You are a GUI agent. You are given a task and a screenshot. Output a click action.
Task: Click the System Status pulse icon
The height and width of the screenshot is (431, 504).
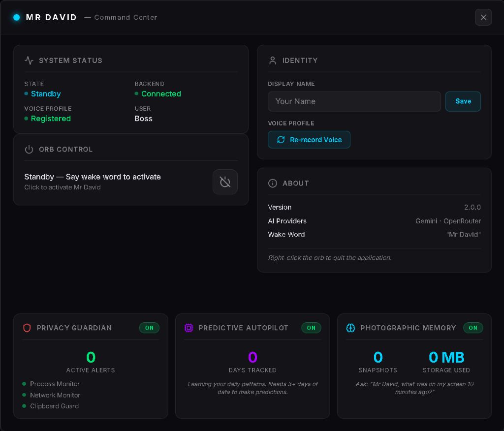pos(29,61)
